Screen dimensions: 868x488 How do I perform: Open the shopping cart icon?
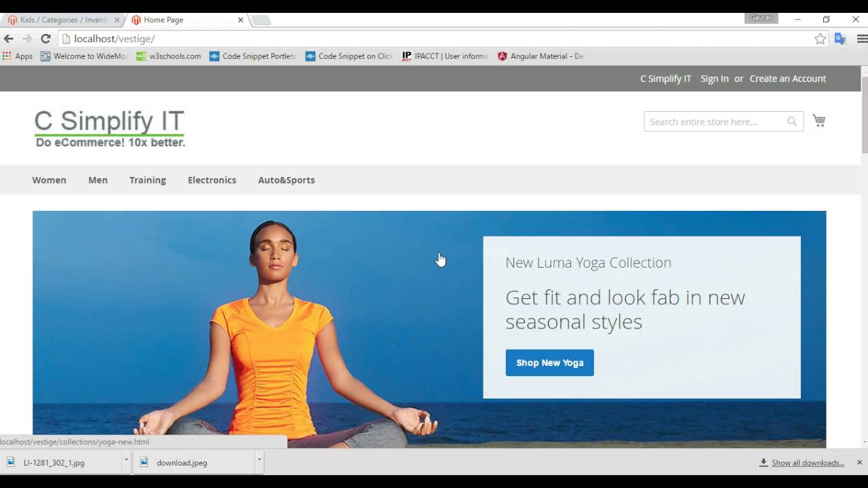coord(819,121)
